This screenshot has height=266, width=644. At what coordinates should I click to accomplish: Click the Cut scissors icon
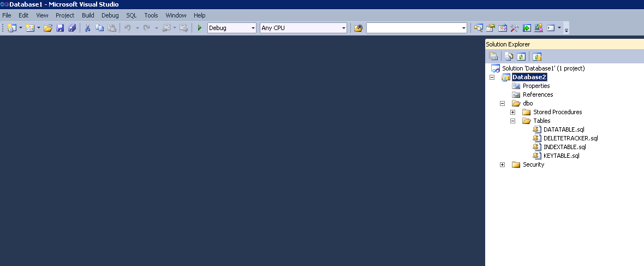pos(87,28)
